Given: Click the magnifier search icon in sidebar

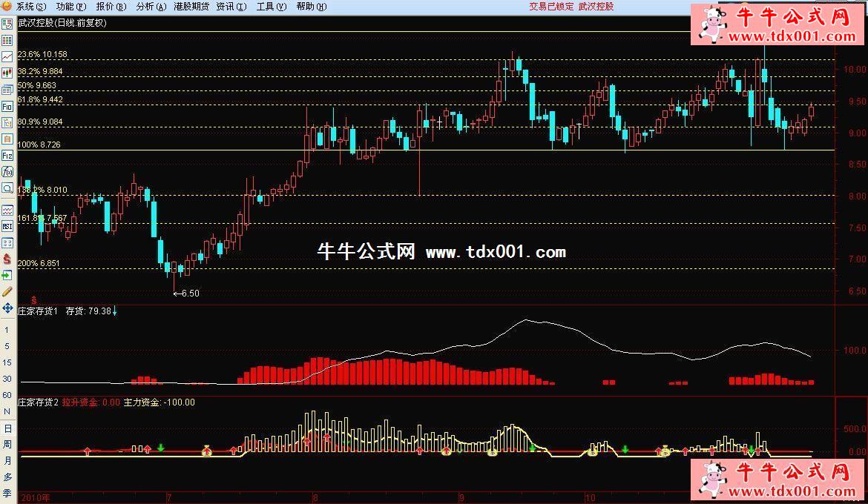Looking at the screenshot, I should [x=7, y=188].
